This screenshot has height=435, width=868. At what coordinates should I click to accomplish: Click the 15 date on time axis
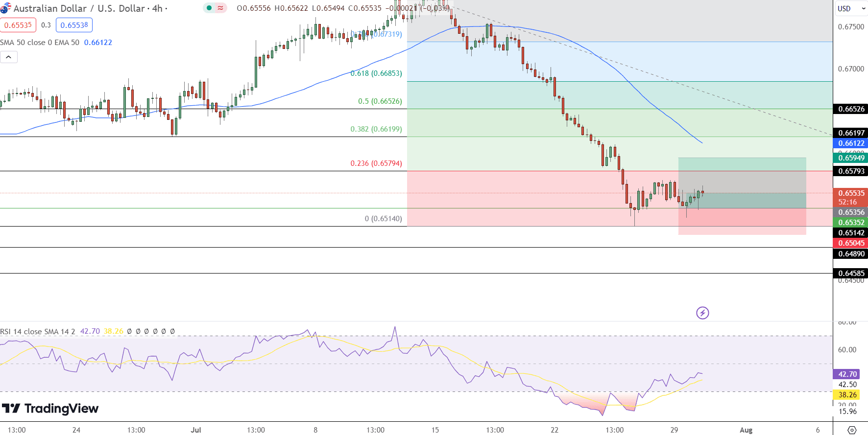click(x=435, y=430)
